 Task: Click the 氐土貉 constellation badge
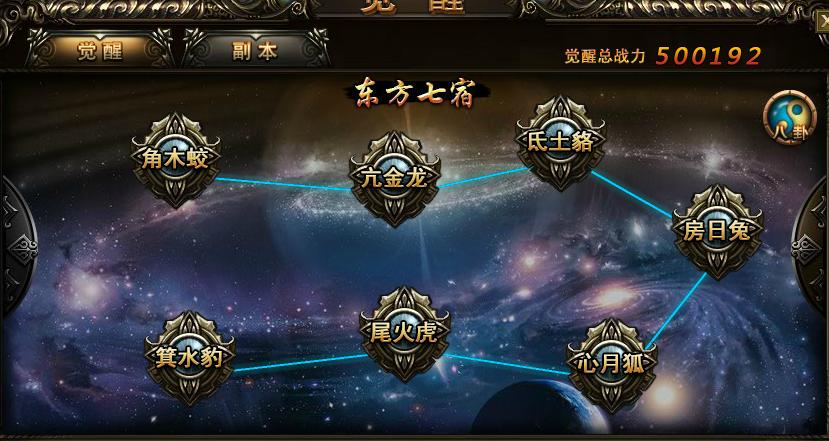[560, 143]
